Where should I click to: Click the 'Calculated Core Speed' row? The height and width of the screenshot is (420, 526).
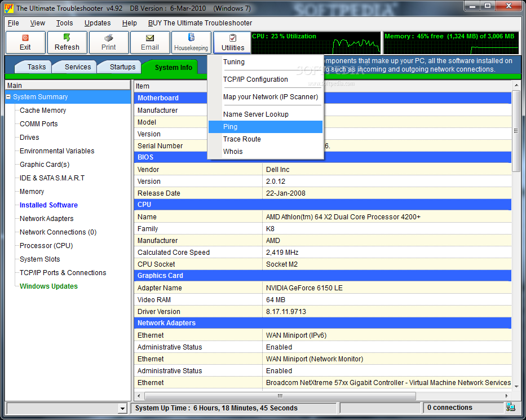(322, 252)
